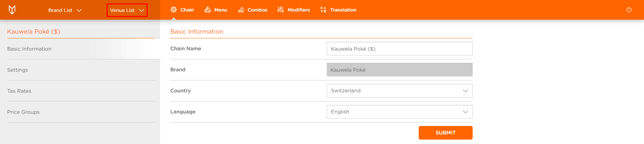Click the power logout icon

click(x=629, y=10)
